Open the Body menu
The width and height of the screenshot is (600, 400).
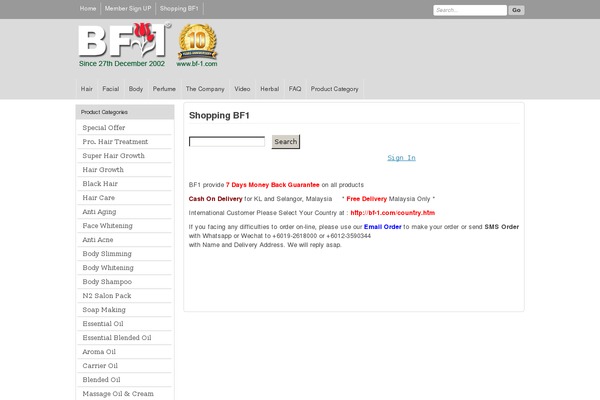pyautogui.click(x=136, y=89)
